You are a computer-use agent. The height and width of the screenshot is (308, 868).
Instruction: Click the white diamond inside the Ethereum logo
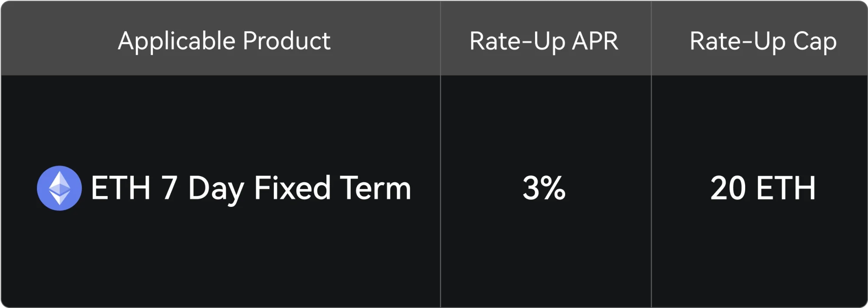[x=59, y=188]
